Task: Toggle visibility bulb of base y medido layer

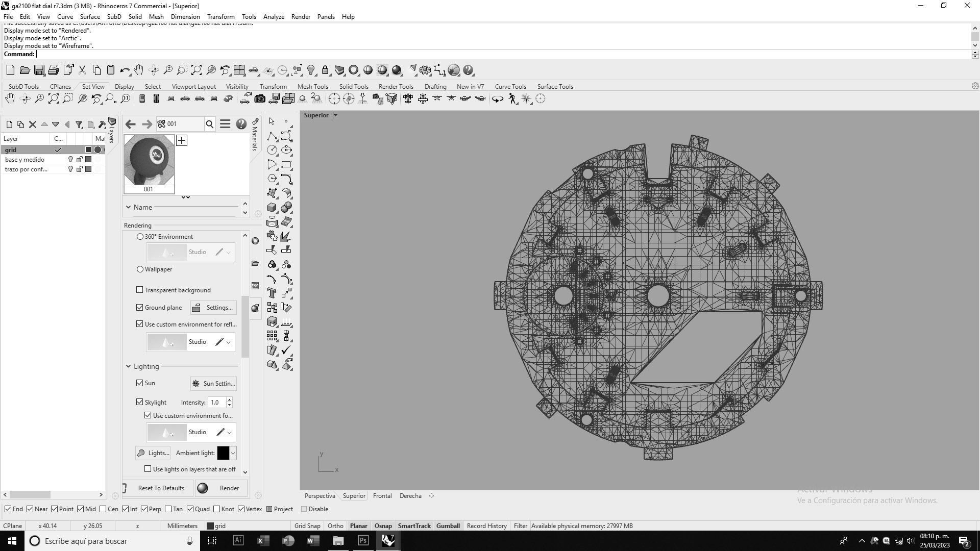Action: 71,160
